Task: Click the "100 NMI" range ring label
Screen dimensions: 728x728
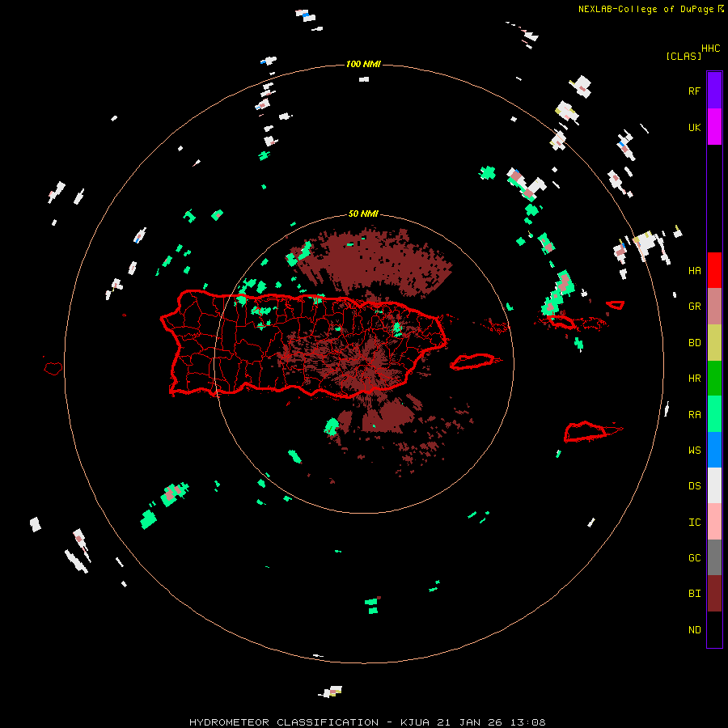Action: tap(363, 64)
